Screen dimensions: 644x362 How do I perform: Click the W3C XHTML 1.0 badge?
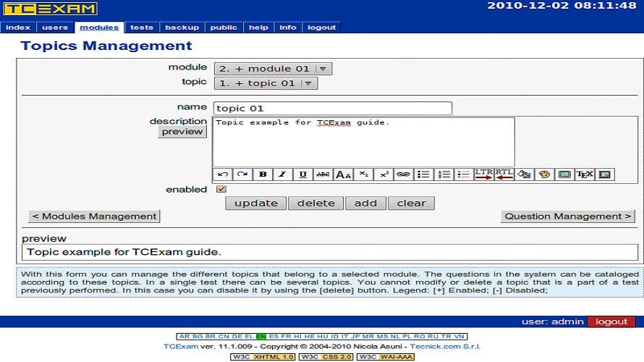click(x=263, y=357)
